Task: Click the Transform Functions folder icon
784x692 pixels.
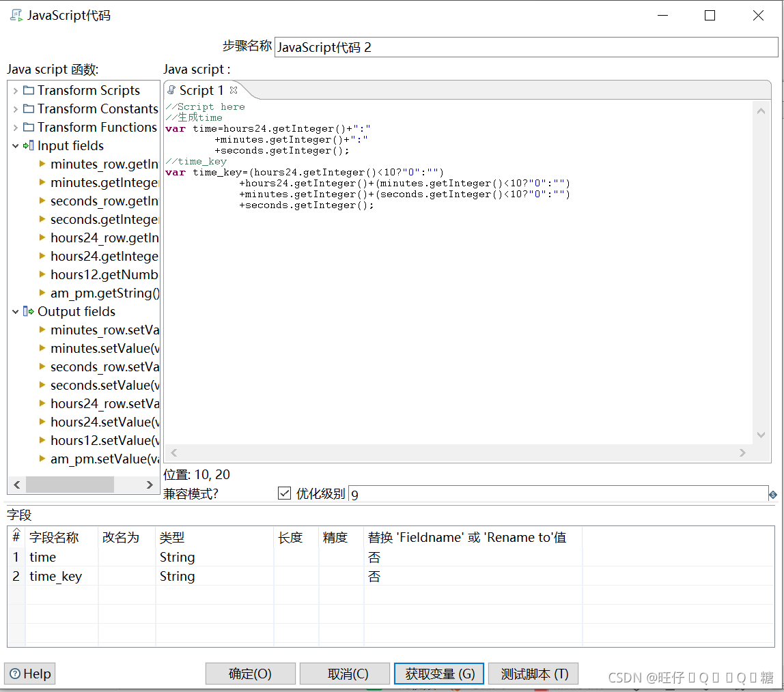Action: 29,128
